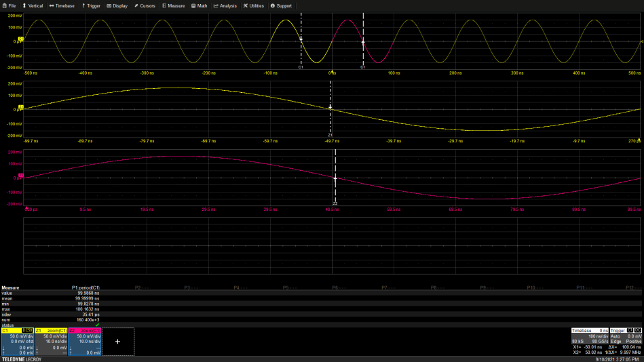Open the Timebase descriptor box
644x362 pixels.
[x=590, y=336]
